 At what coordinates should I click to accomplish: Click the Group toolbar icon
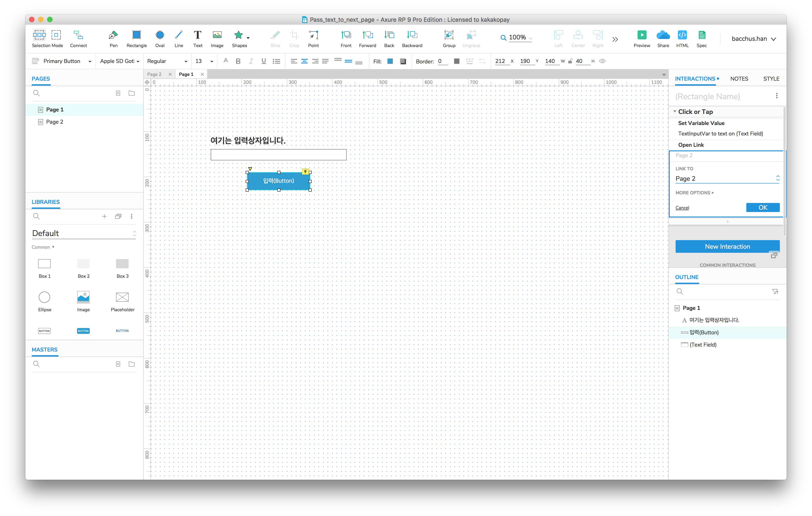pyautogui.click(x=449, y=35)
